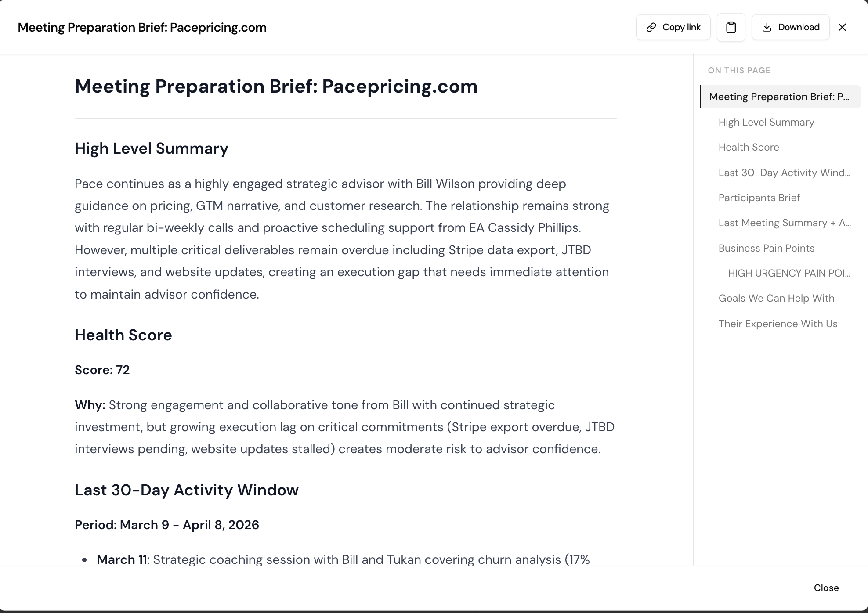Select Business Pain Points in sidebar
This screenshot has height=613, width=868.
click(767, 248)
